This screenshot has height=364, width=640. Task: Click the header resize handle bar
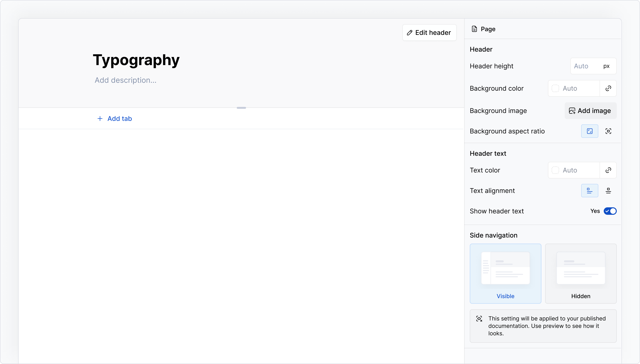click(241, 108)
